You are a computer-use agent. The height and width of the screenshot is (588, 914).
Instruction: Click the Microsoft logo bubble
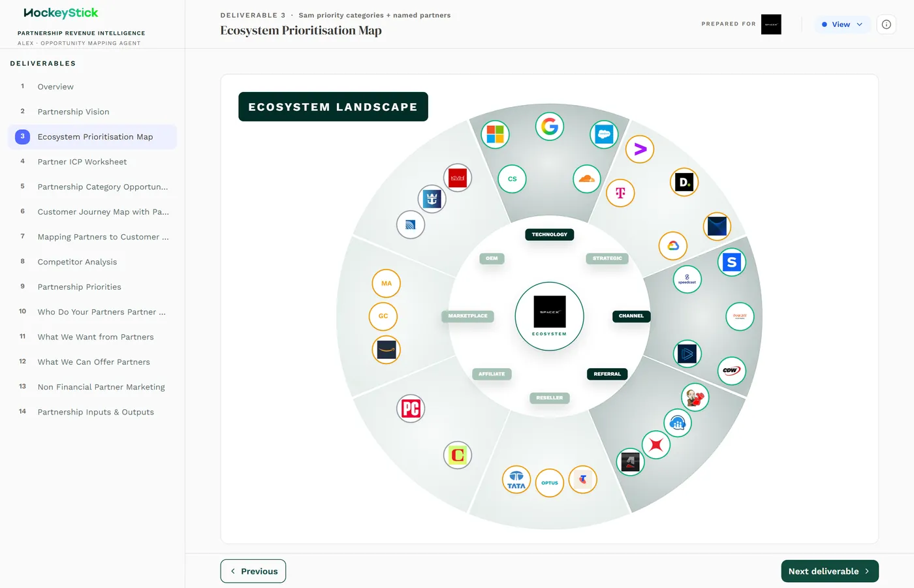click(x=496, y=134)
